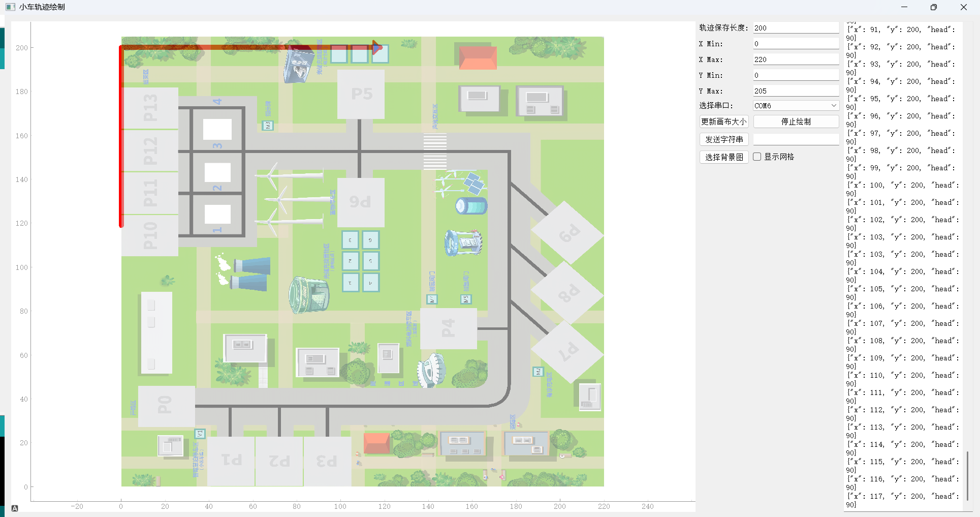This screenshot has height=517, width=980.
Task: Click the P10 parking spot on map
Action: pos(150,235)
